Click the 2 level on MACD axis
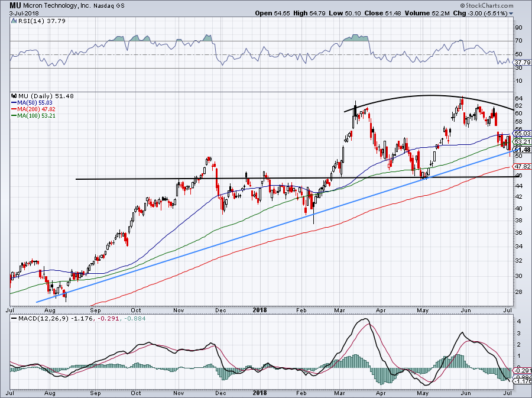This screenshot has height=398, width=532. pos(519,345)
